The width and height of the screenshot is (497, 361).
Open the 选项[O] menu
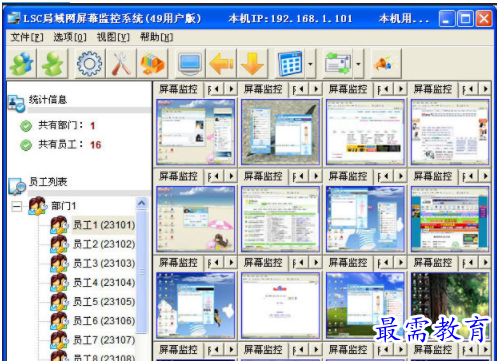pos(70,37)
